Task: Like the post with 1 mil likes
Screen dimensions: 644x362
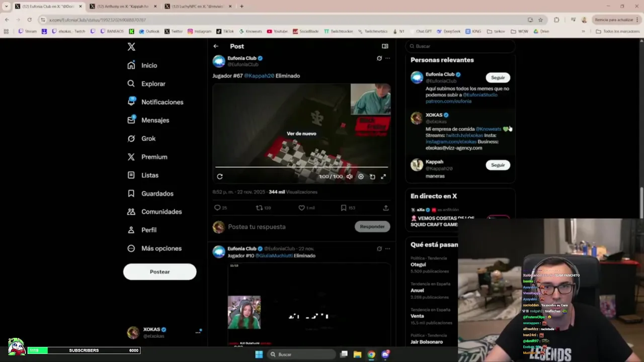Action: click(x=306, y=208)
